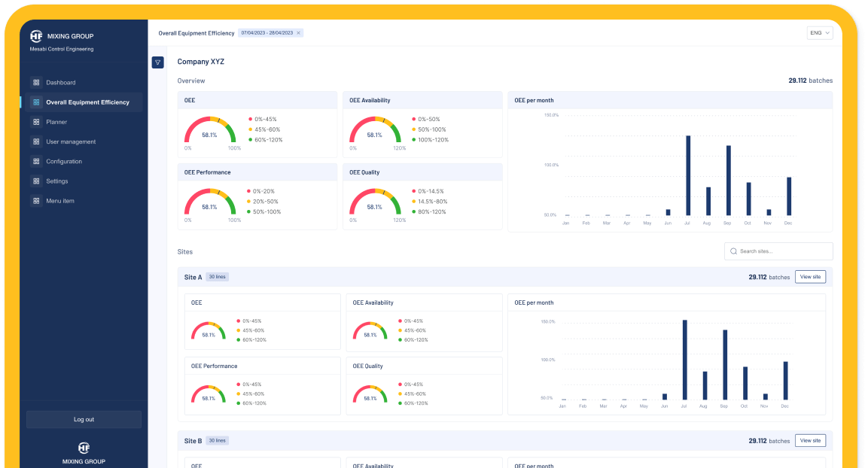This screenshot has height=468, width=868.
Task: Open the filter funnel button
Action: (158, 62)
